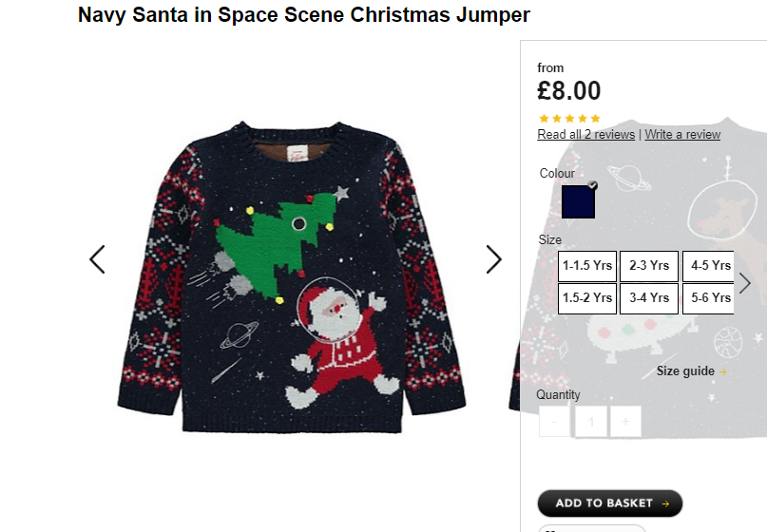The width and height of the screenshot is (767, 532).
Task: Click the size options next arrow
Action: pyautogui.click(x=744, y=283)
